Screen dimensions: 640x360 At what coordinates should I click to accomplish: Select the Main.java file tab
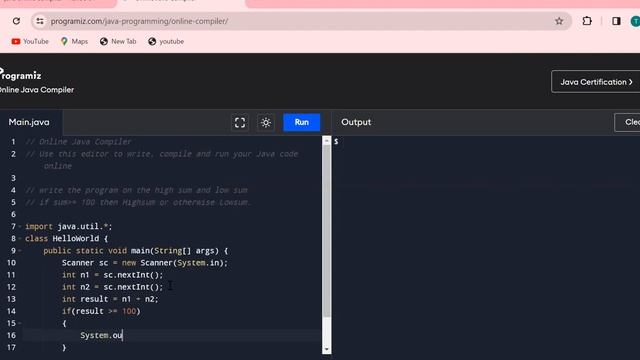(29, 122)
